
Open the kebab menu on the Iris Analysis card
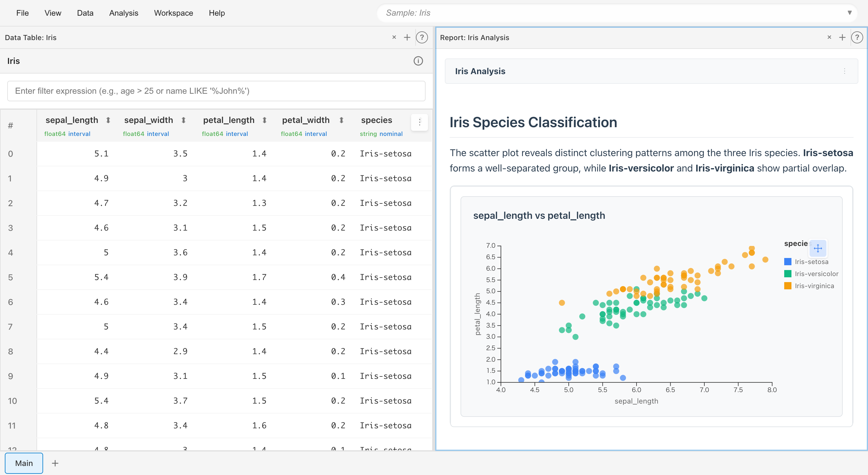point(844,71)
